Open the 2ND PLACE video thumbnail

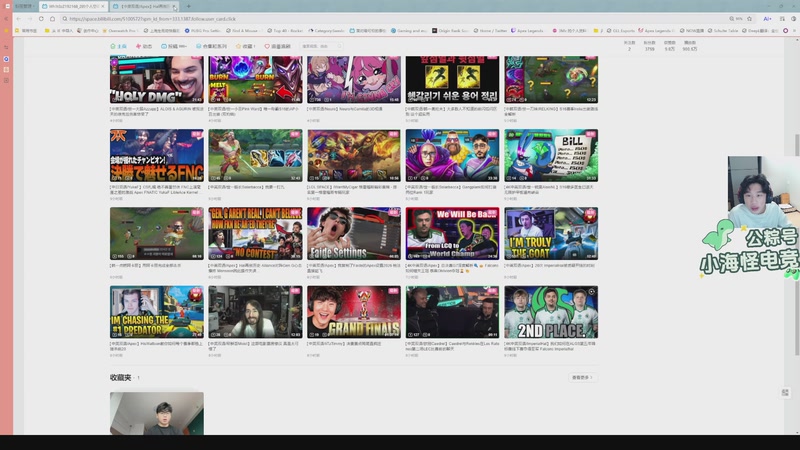coord(551,312)
